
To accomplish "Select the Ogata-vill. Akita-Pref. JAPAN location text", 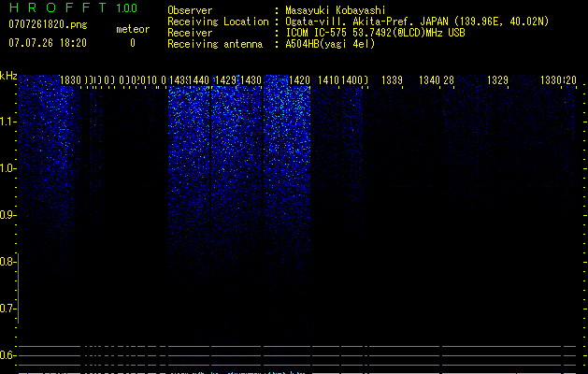I will (417, 22).
